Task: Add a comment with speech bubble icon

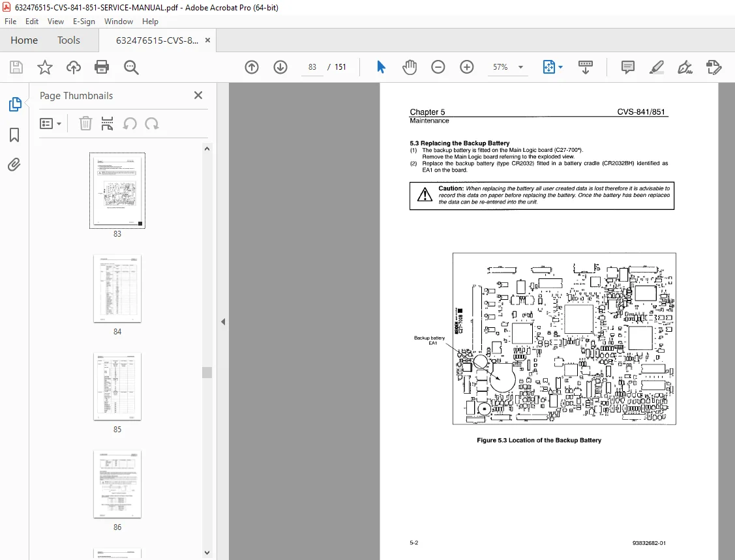Action: (627, 67)
